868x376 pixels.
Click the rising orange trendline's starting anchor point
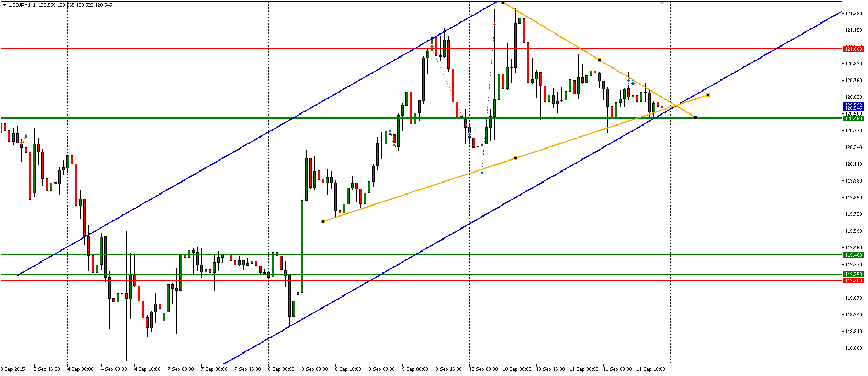point(323,221)
